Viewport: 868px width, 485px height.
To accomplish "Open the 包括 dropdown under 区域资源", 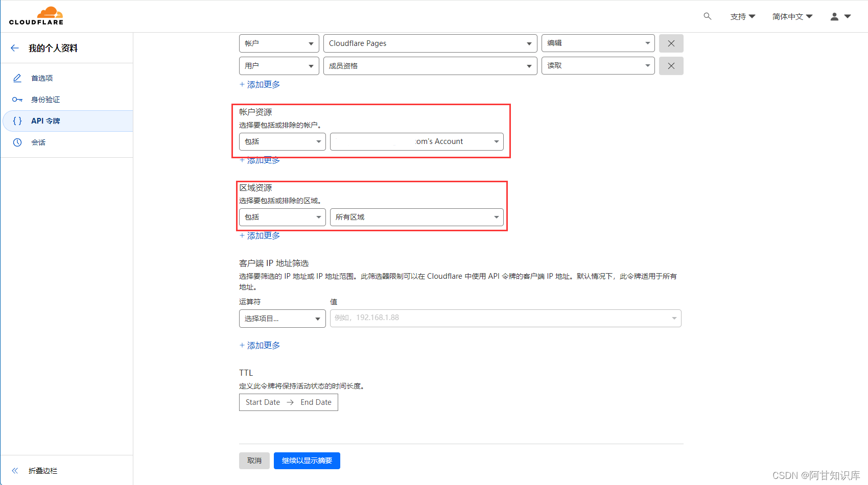I will click(x=283, y=217).
